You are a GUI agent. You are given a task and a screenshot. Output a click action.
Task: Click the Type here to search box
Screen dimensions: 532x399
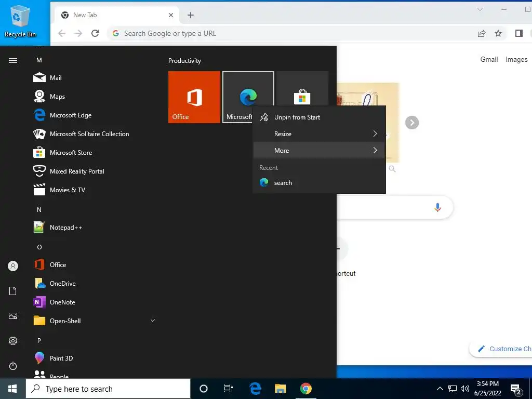[108, 389]
